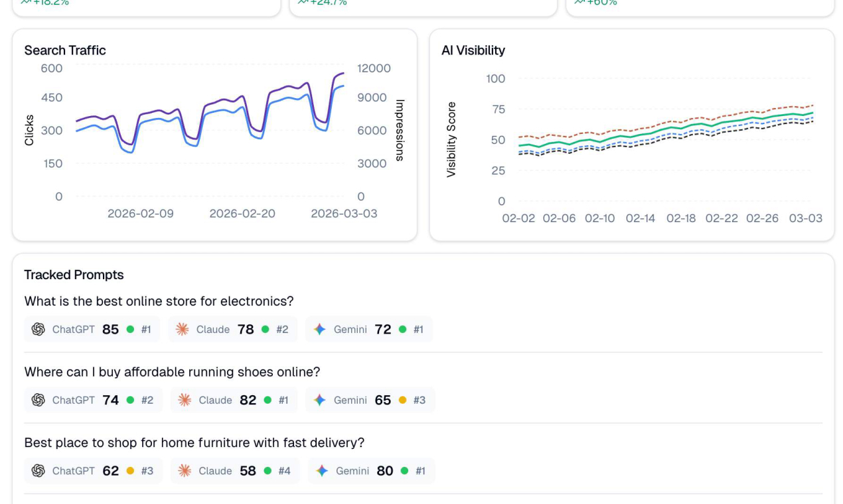Click the ChatGPT icon on the electronics prompt
Viewport: 843px width, 504px height.
coord(38,329)
